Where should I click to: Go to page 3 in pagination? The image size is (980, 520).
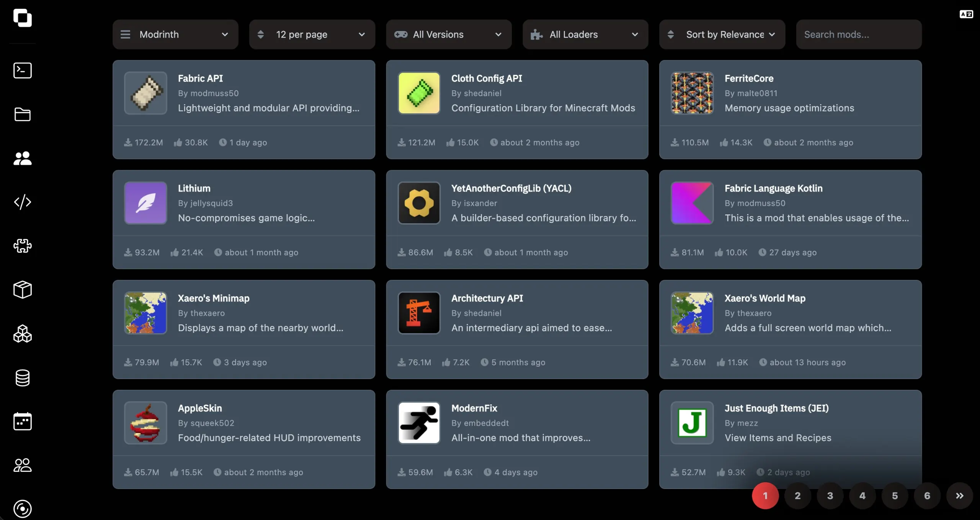point(830,495)
